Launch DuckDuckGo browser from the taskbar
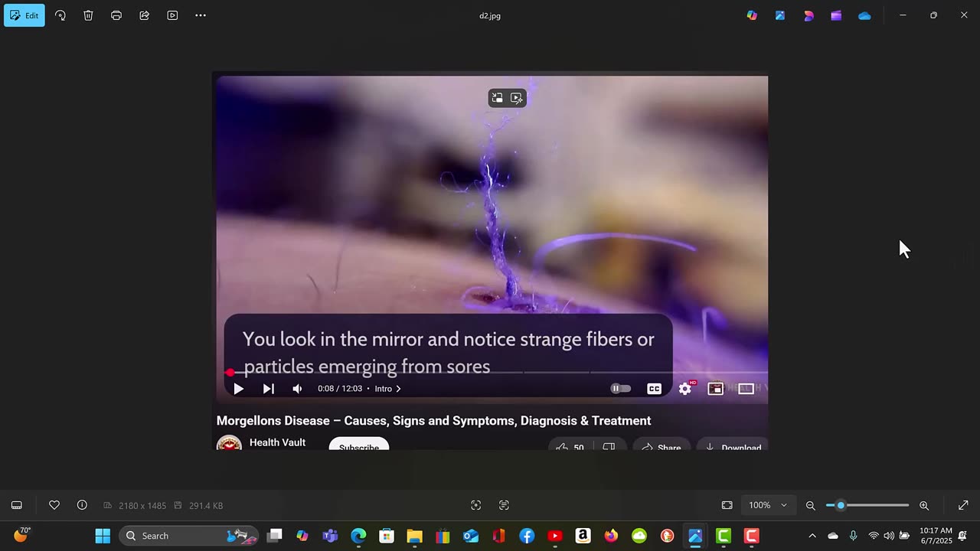Image resolution: width=980 pixels, height=551 pixels. (x=667, y=536)
